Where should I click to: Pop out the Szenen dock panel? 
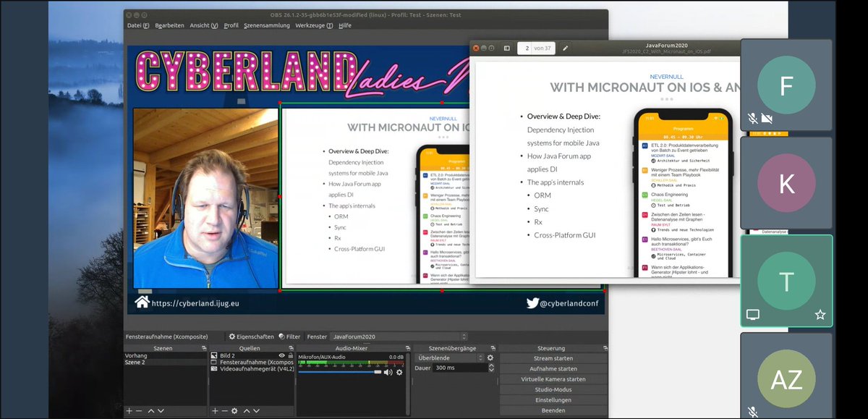(203, 348)
